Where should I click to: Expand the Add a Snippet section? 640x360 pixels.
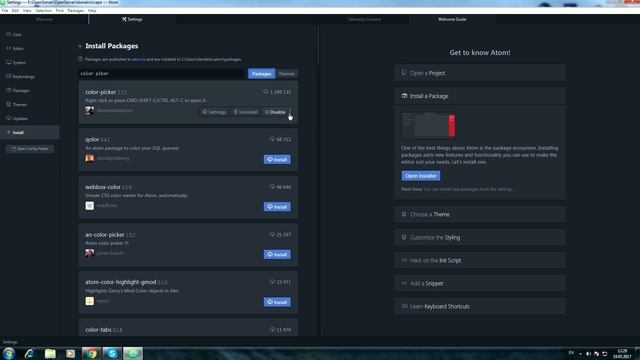[480, 283]
